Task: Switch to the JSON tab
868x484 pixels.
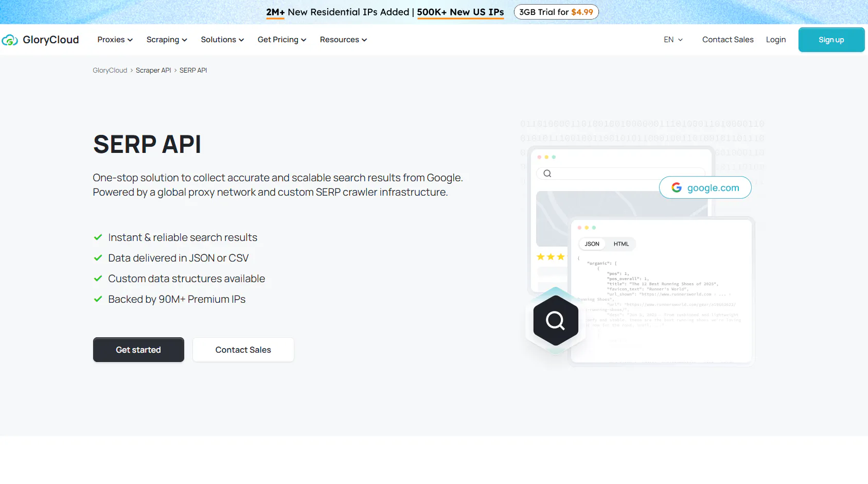Action: [x=592, y=244]
